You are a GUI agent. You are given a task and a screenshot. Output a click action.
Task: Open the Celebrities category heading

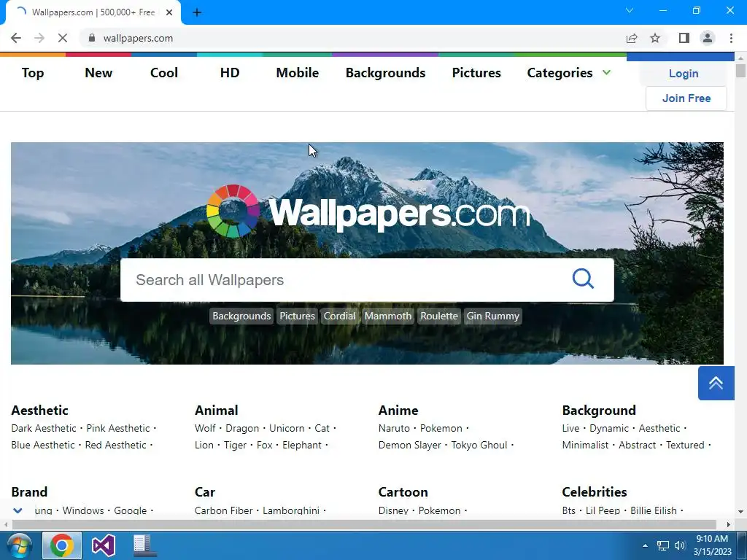coord(595,492)
